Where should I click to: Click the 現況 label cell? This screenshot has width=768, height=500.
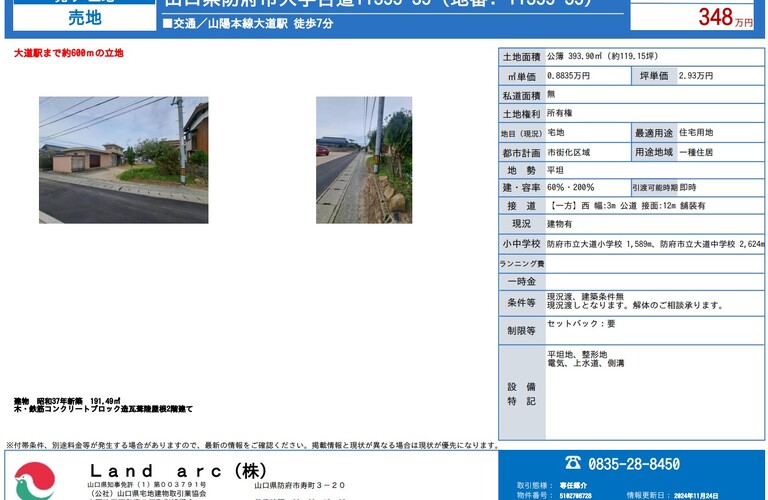[x=522, y=224]
